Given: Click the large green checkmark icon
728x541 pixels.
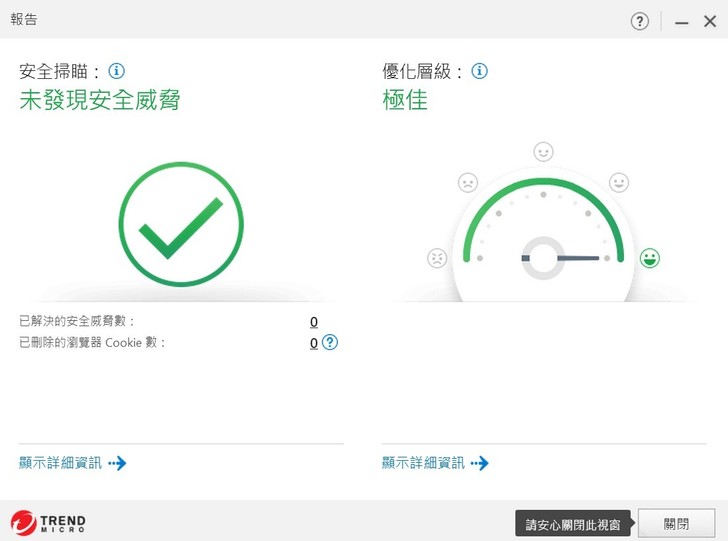Looking at the screenshot, I should 181,224.
